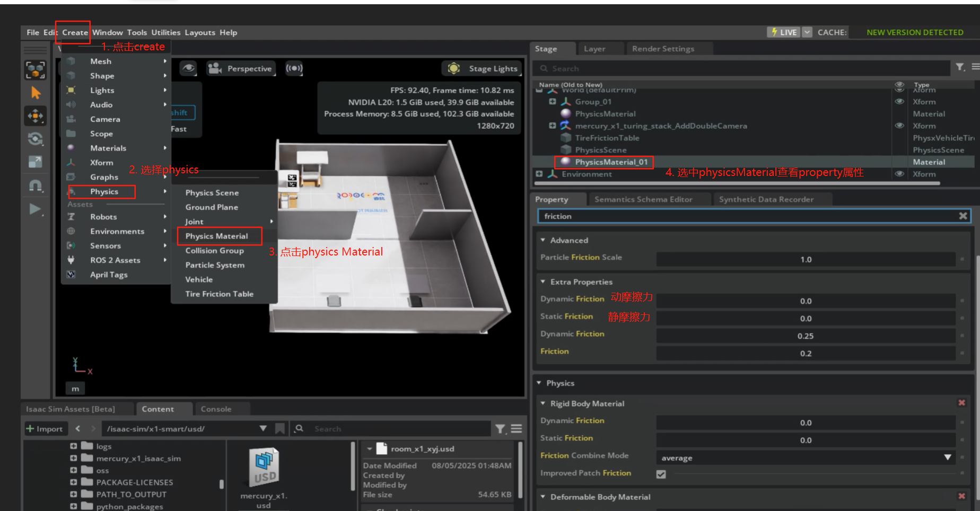Click the Content path field /isaac-sim/x1-smart/usd/
This screenshot has height=511, width=980.
click(180, 428)
